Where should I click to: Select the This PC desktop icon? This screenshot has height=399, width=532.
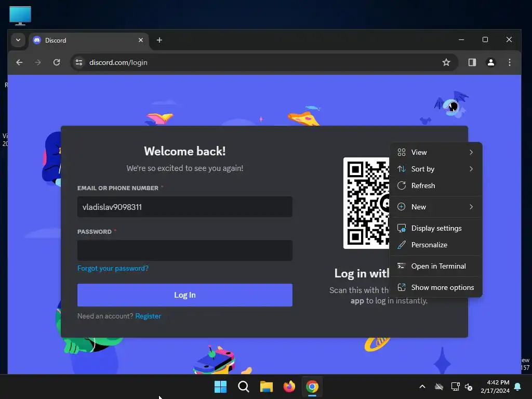(20, 16)
